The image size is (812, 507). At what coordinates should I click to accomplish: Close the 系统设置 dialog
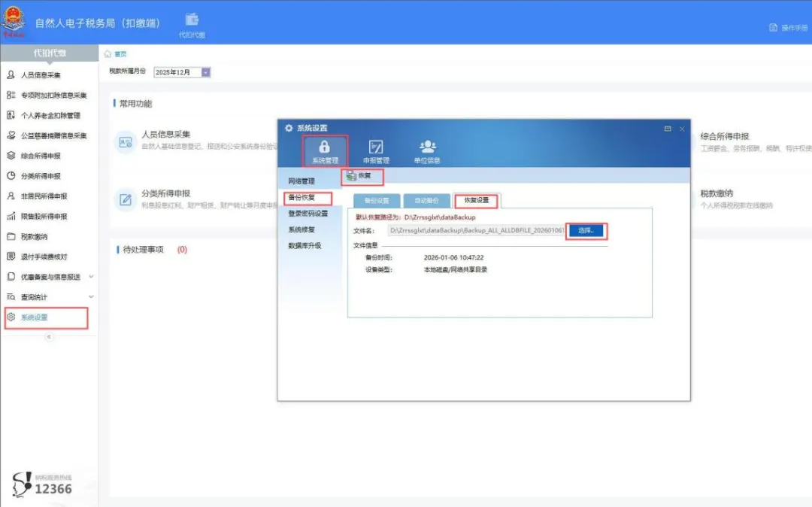tap(682, 129)
